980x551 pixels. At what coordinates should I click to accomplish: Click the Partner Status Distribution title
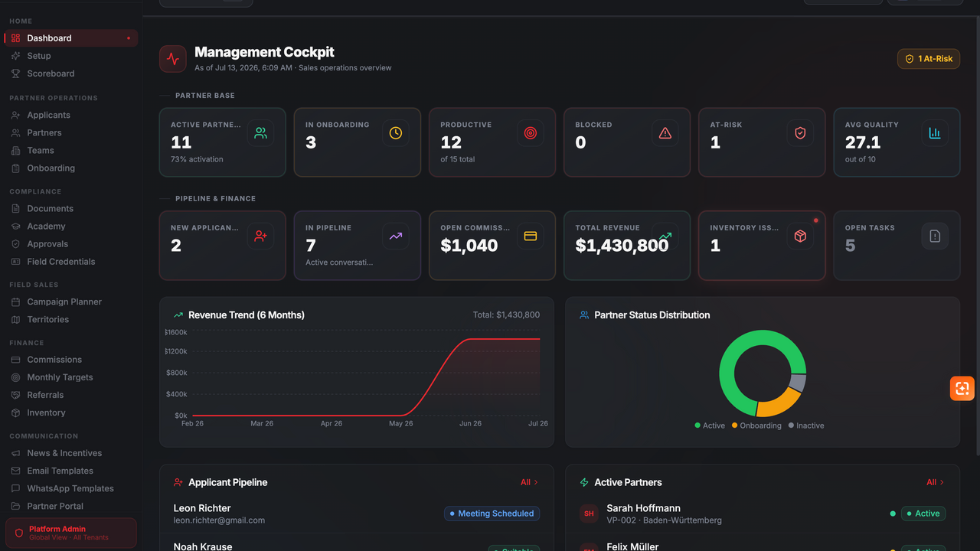pos(652,315)
